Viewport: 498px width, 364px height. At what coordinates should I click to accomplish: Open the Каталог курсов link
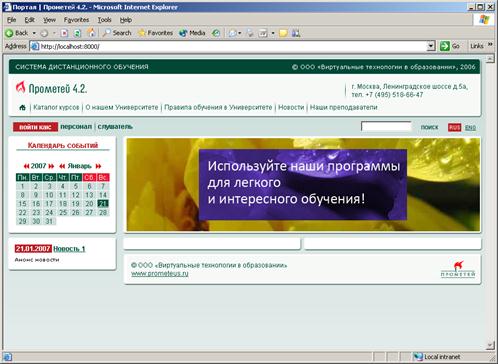pos(56,107)
